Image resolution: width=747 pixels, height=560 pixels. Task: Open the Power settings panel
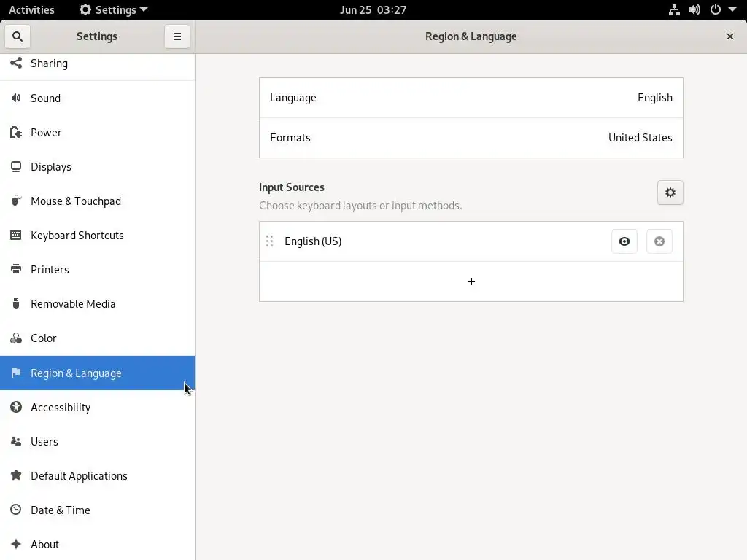click(x=97, y=133)
